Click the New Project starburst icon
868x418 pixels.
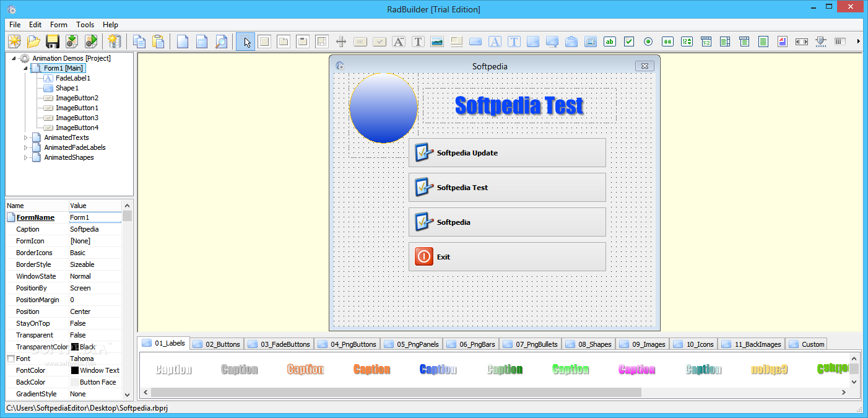pos(14,41)
